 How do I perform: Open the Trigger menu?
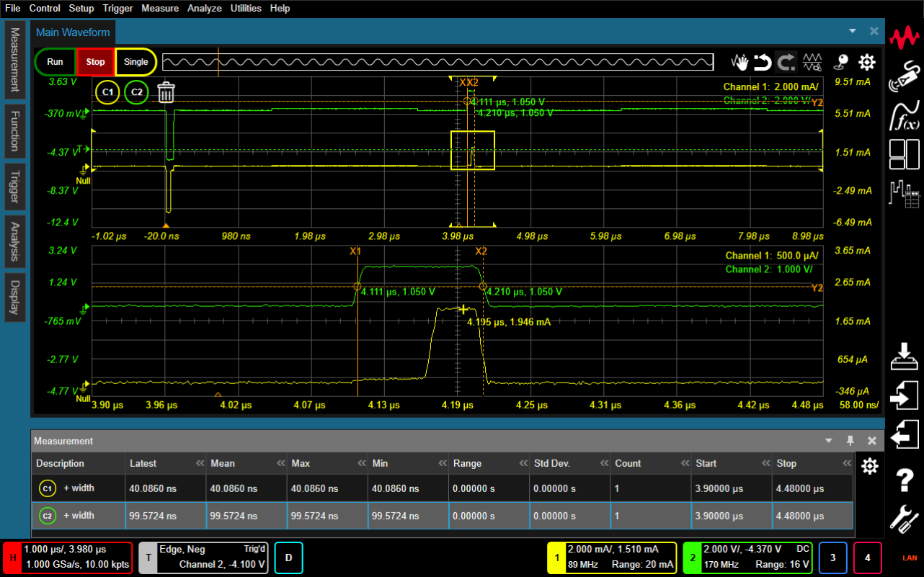(117, 8)
